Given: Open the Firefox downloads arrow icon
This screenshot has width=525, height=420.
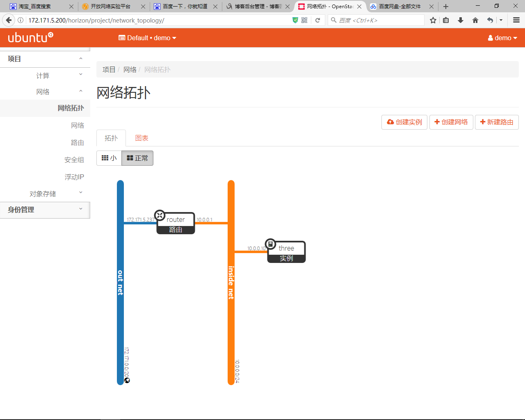Looking at the screenshot, I should coord(461,20).
